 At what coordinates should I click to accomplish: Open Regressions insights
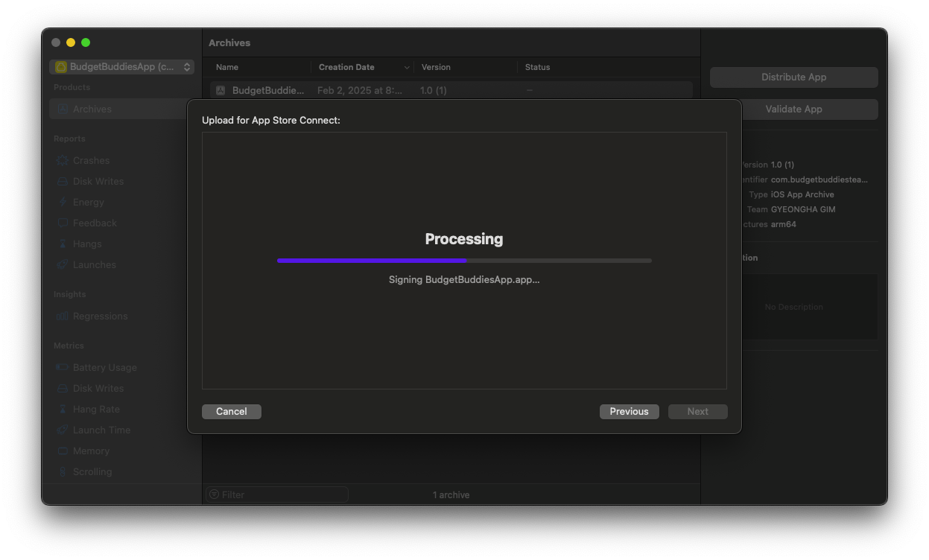point(100,316)
